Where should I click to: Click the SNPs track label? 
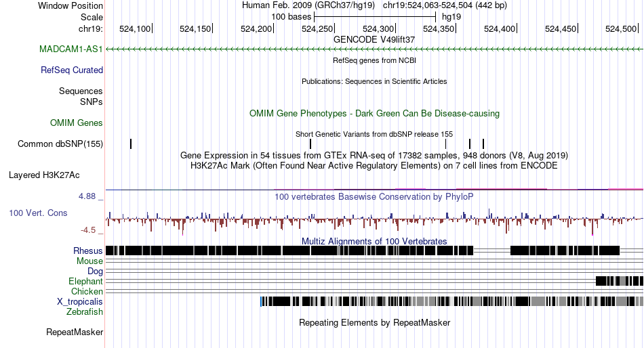(x=92, y=102)
